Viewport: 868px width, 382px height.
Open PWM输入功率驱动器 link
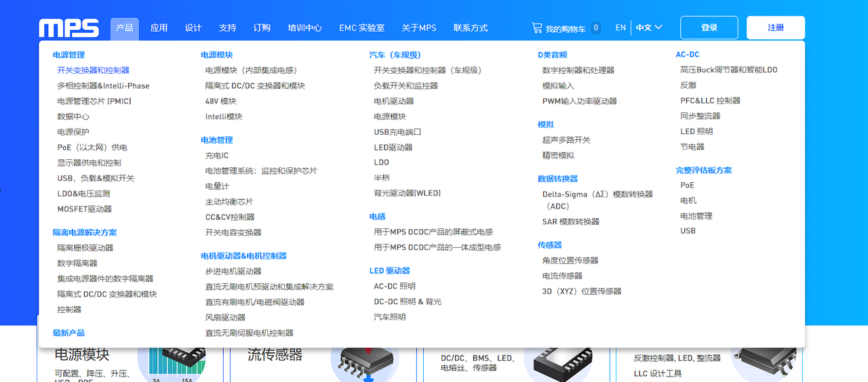pos(580,102)
